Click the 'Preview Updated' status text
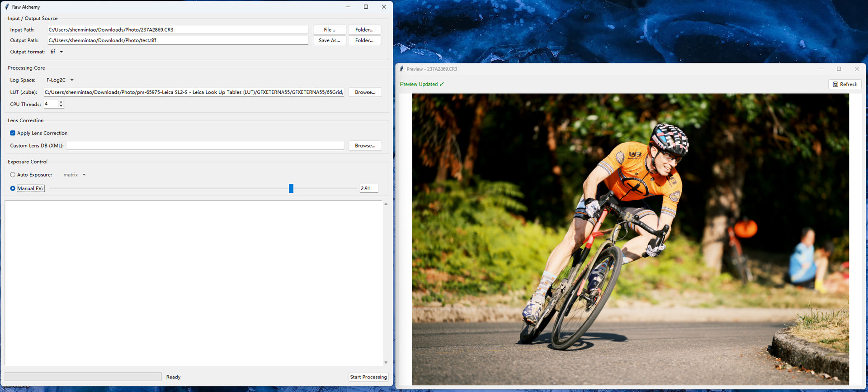The width and height of the screenshot is (868, 392). pos(422,84)
